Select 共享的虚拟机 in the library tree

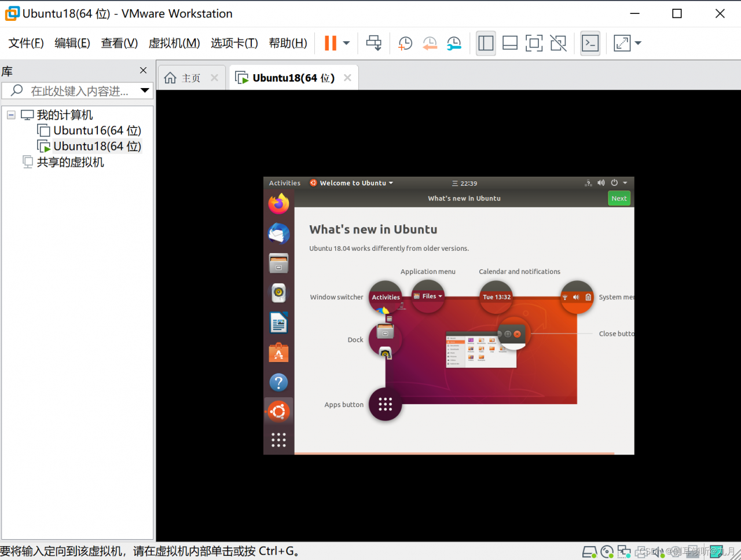click(x=70, y=162)
